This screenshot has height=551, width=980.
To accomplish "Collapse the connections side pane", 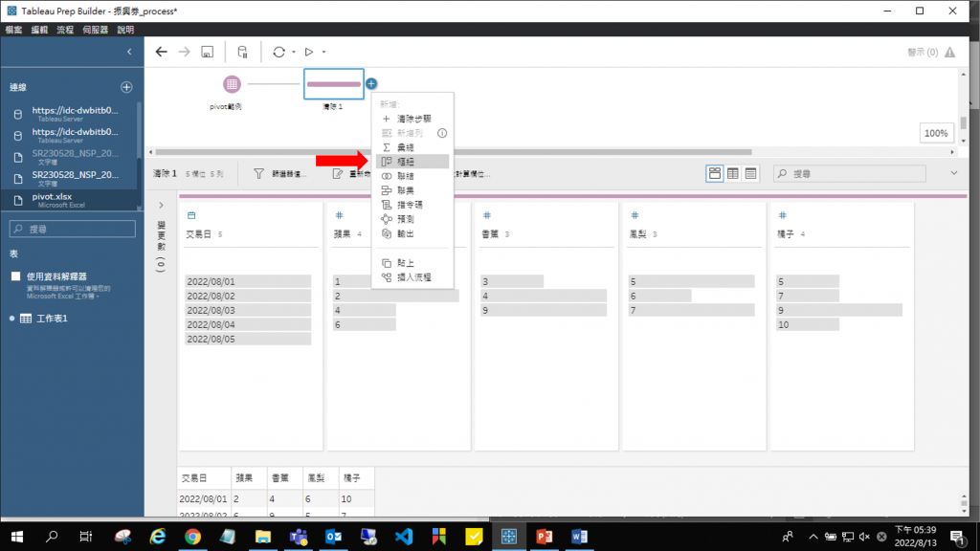I will click(x=129, y=52).
